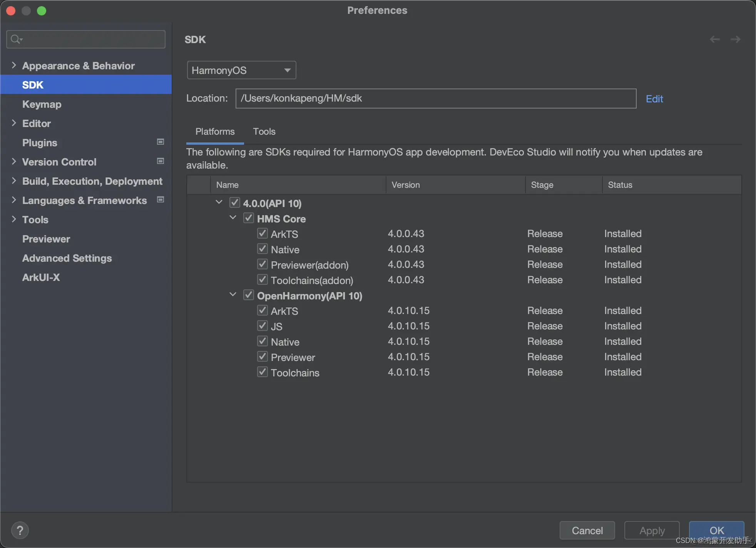Uncheck Toolchains(addon) checkbox
Image resolution: width=756 pixels, height=548 pixels.
(262, 280)
